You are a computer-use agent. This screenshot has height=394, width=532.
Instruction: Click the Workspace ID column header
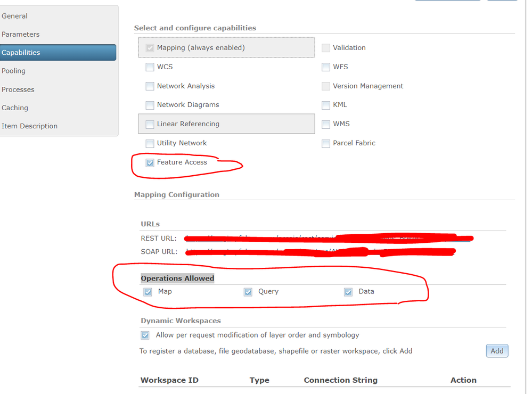(x=169, y=380)
